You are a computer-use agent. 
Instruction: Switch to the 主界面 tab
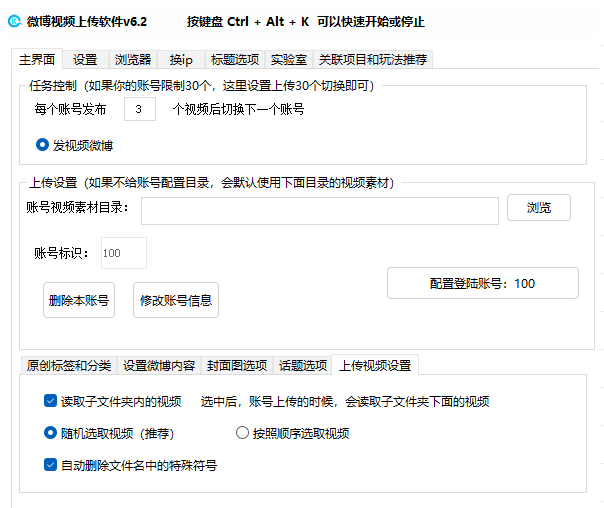tap(37, 60)
